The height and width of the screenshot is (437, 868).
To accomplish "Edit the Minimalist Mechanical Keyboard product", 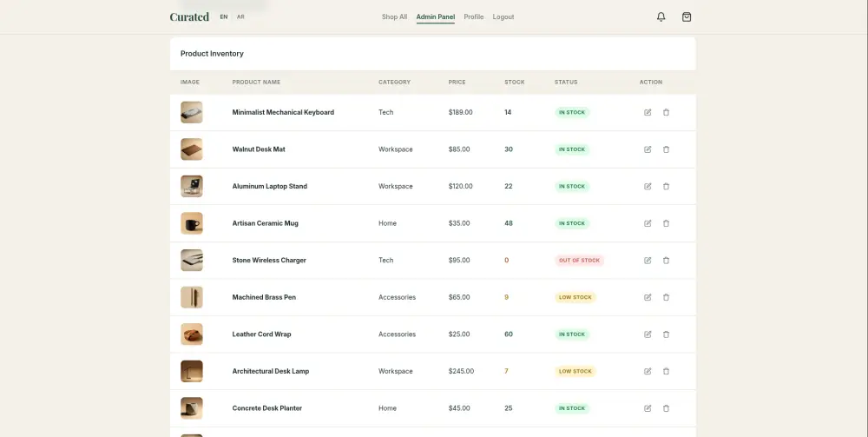I will point(648,112).
